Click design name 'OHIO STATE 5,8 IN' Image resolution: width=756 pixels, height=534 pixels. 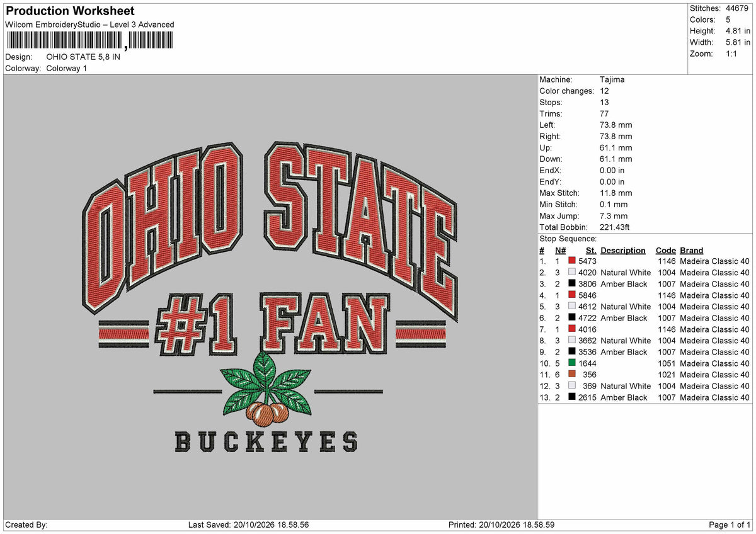click(83, 57)
